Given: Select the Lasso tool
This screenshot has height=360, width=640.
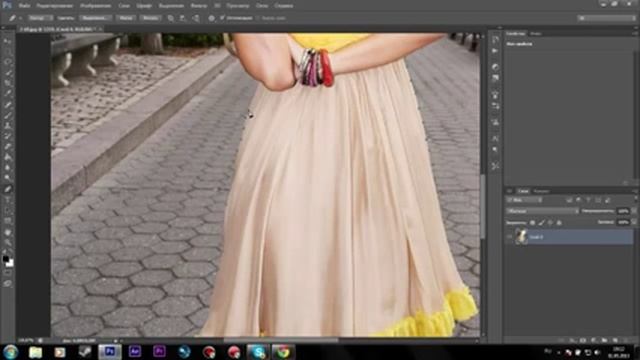Looking at the screenshot, I should coord(7,62).
